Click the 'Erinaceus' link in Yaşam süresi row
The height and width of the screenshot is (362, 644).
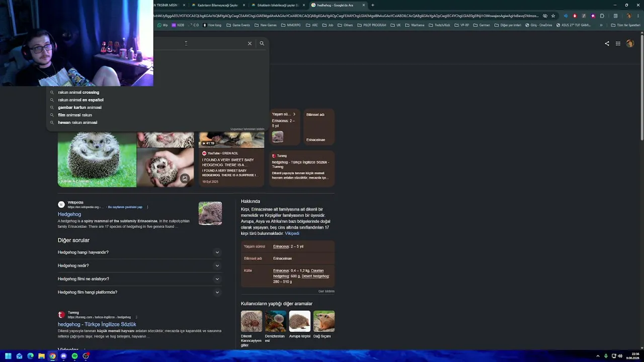281,246
